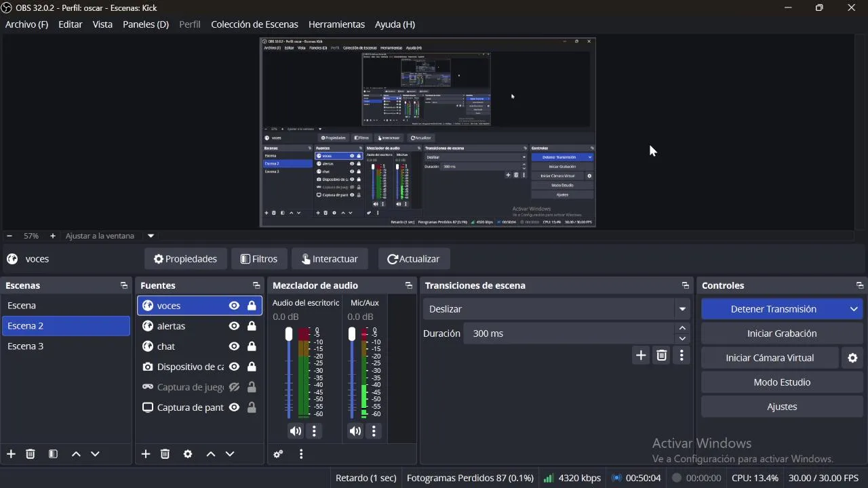
Task: Click the Filtros button
Action: [259, 259]
